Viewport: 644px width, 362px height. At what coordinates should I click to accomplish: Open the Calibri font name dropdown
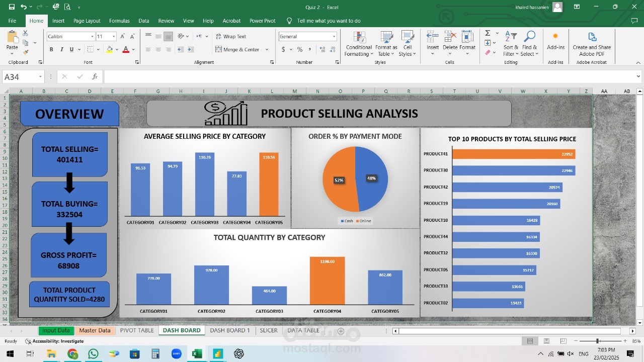92,37
